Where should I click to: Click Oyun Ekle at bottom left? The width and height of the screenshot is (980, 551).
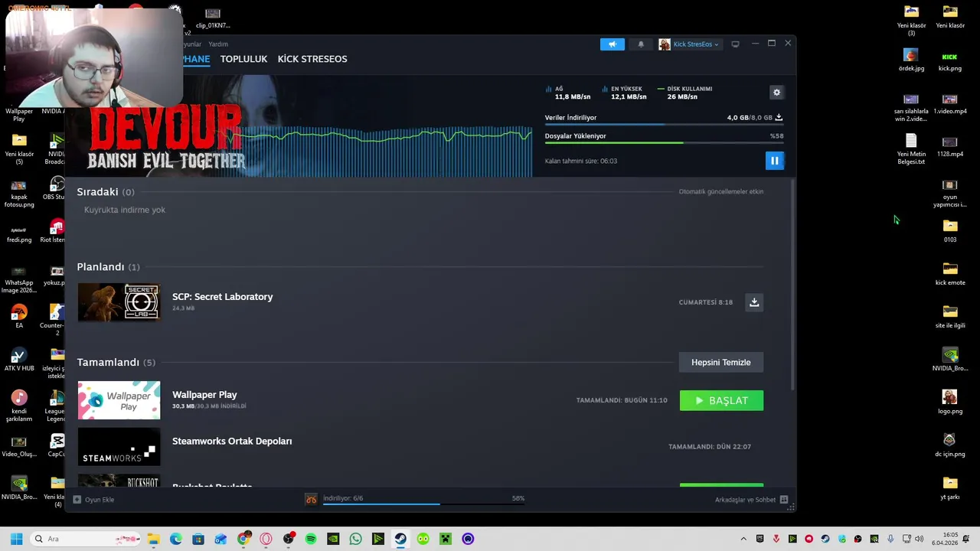pos(93,500)
